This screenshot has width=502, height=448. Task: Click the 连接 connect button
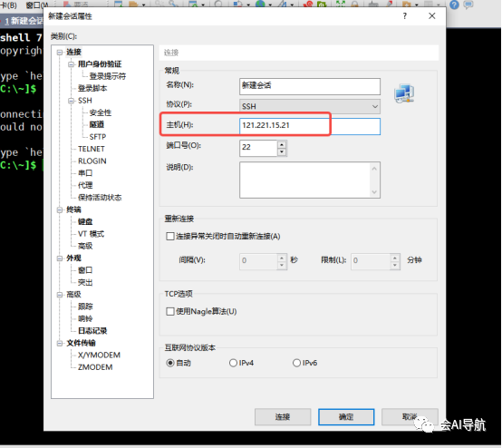coord(283,417)
